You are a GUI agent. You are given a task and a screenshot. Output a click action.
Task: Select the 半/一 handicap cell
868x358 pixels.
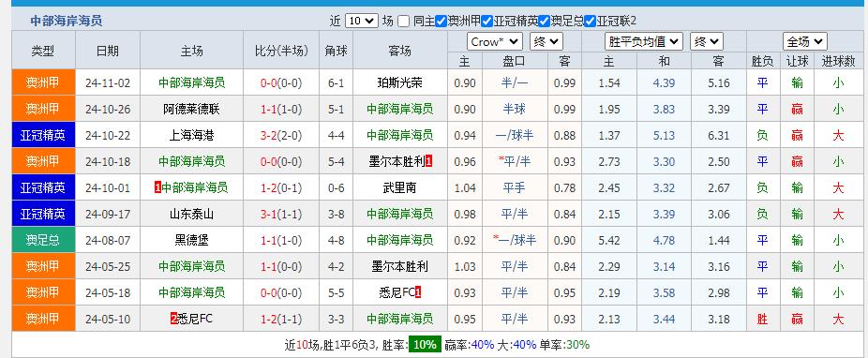(515, 83)
